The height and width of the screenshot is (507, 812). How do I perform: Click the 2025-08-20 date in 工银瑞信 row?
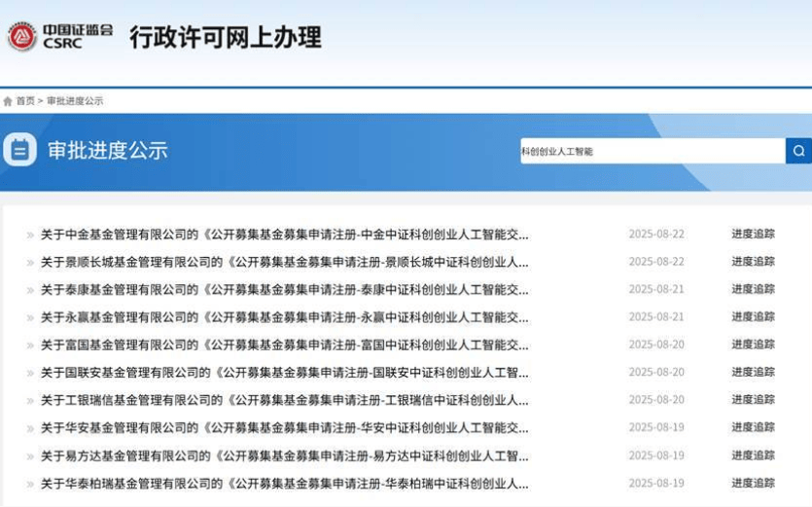(656, 400)
